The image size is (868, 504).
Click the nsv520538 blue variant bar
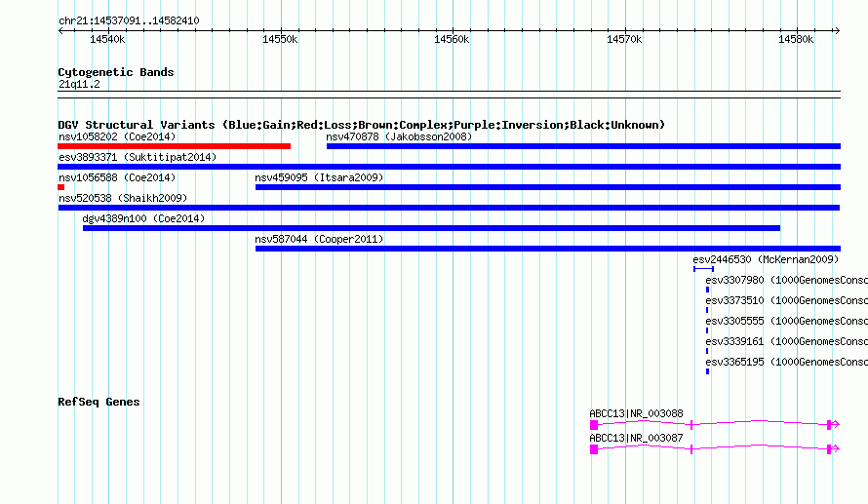click(449, 208)
